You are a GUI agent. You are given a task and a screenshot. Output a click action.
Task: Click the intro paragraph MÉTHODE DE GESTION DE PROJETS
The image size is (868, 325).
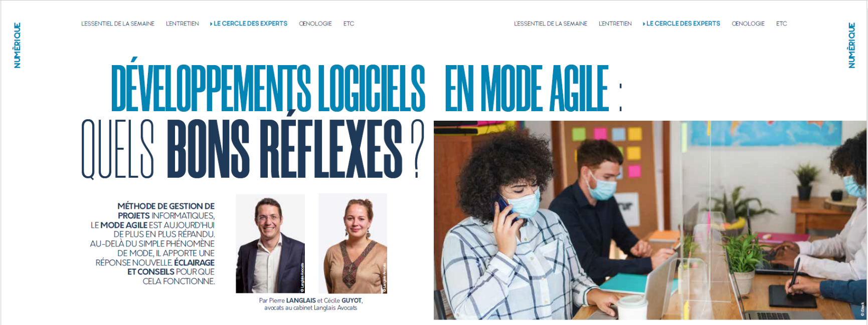(152, 243)
